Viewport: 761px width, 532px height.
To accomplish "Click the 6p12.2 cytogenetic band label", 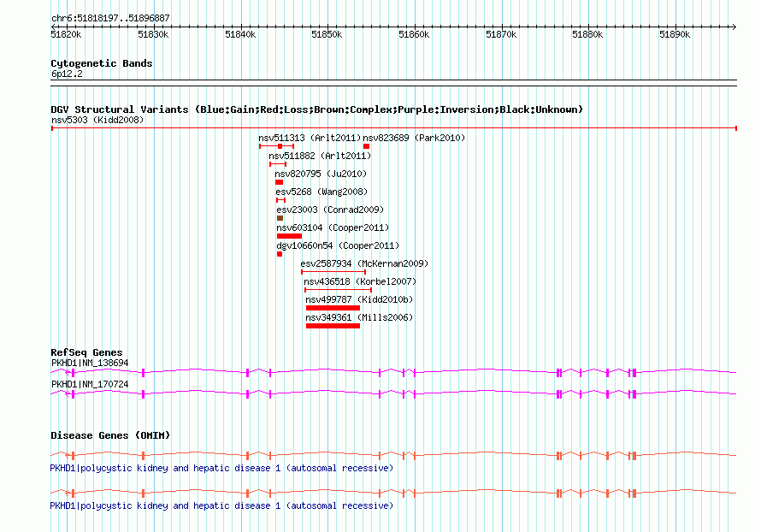I will pyautogui.click(x=67, y=74).
